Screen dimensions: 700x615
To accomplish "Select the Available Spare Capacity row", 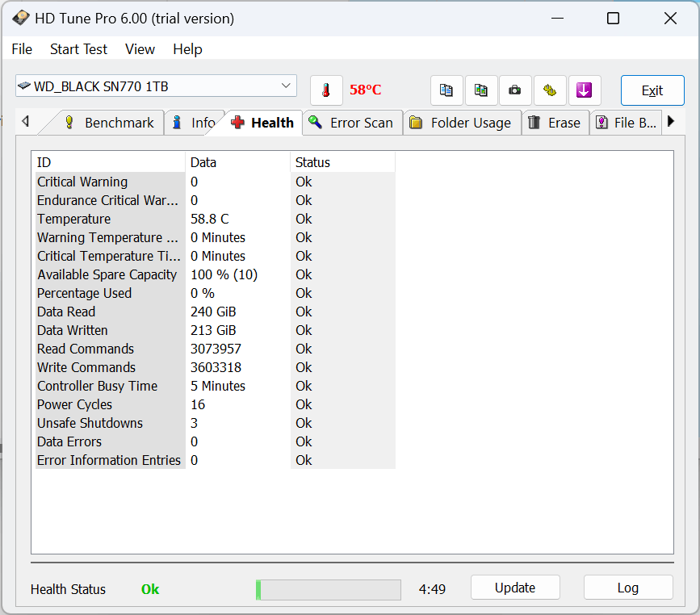I will click(216, 274).
